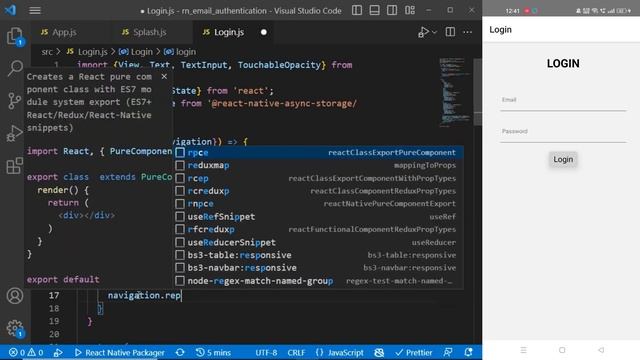Open the hamburger application menu
Image resolution: width=640 pixels, height=360 pixels.
pos(35,10)
